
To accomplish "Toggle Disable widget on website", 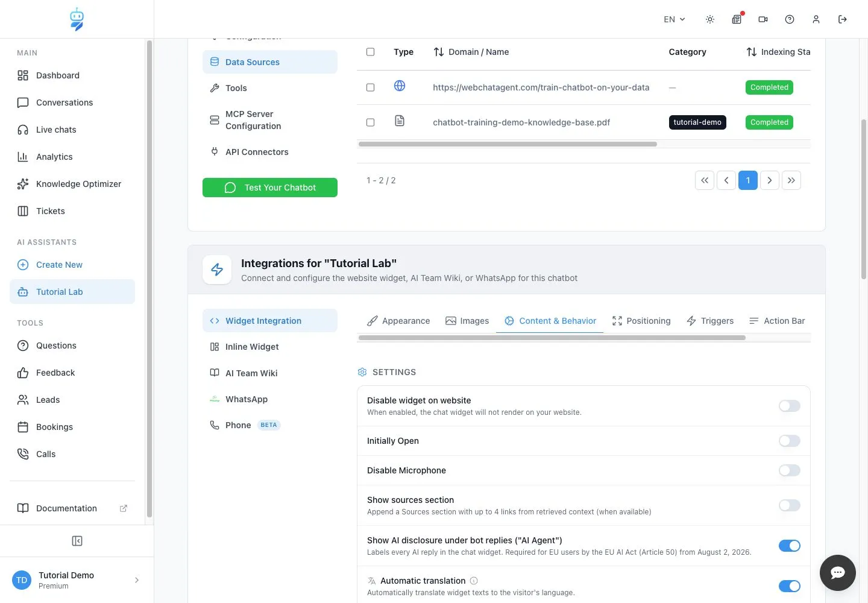I will pos(790,406).
